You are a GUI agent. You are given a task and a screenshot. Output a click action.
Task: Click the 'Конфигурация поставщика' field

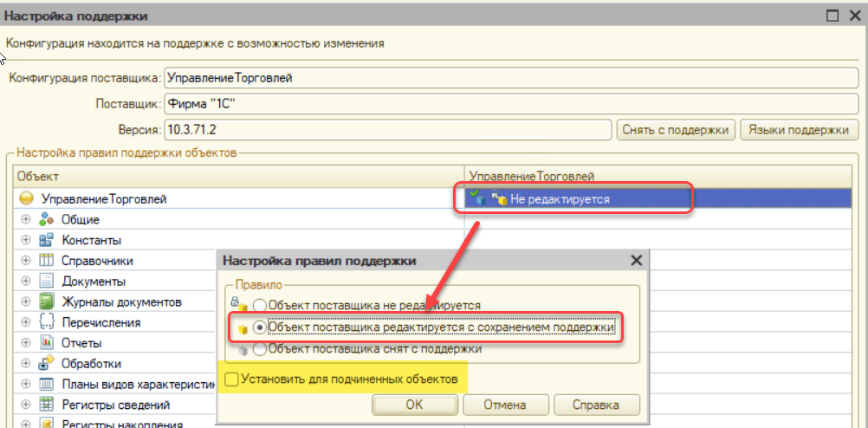pos(511,78)
